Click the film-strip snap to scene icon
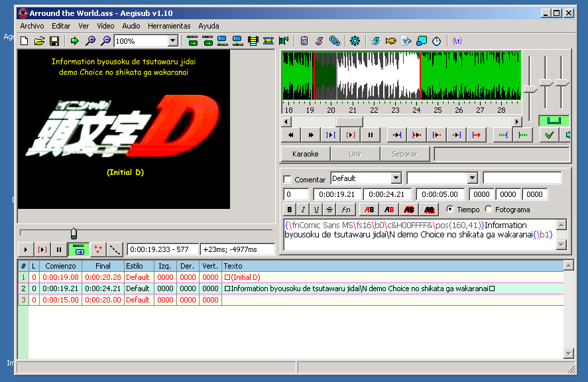Viewport: 588px width, 382px height. pos(268,41)
